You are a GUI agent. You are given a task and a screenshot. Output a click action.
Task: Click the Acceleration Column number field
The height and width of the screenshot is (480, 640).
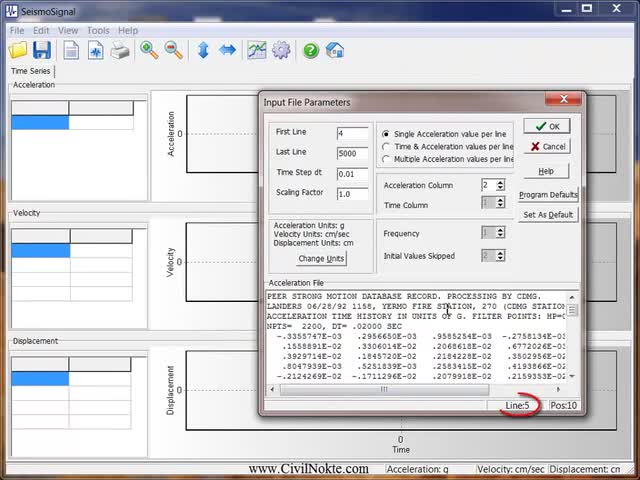point(489,185)
